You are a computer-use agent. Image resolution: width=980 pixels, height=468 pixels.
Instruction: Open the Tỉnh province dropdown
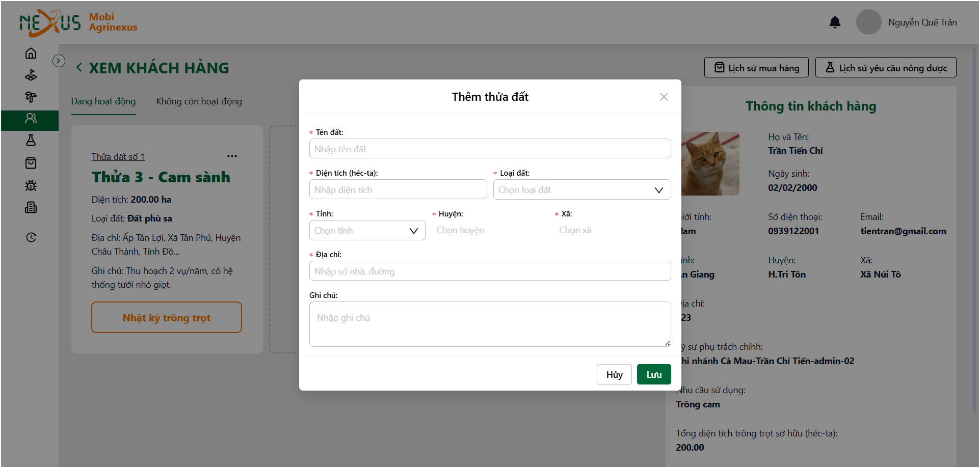(x=367, y=230)
